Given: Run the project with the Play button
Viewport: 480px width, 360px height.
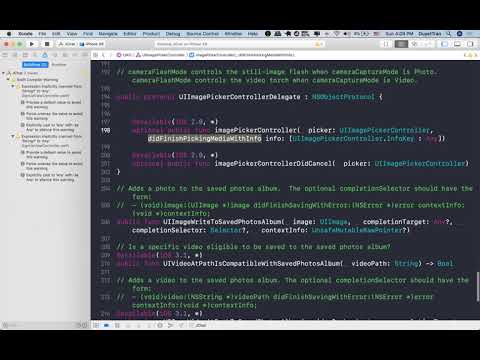Looking at the screenshot, I should pos(32,44).
